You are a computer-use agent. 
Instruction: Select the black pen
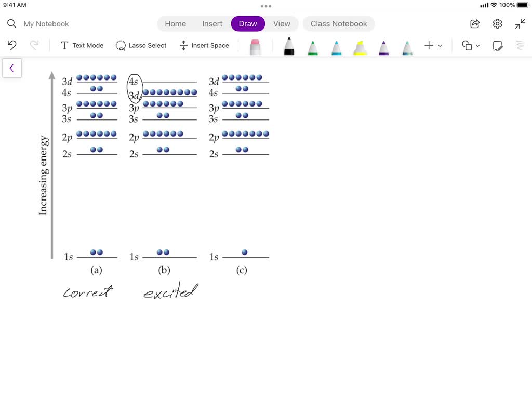coord(289,47)
